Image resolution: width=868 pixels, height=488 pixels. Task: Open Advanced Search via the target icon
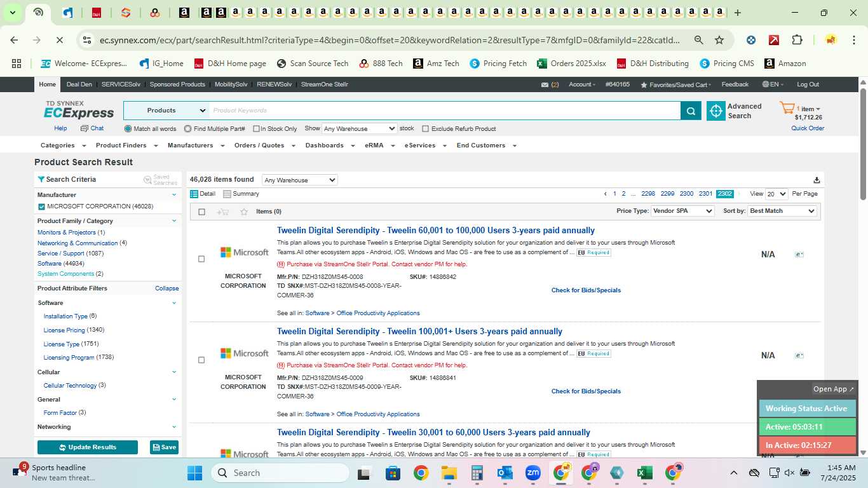point(716,111)
